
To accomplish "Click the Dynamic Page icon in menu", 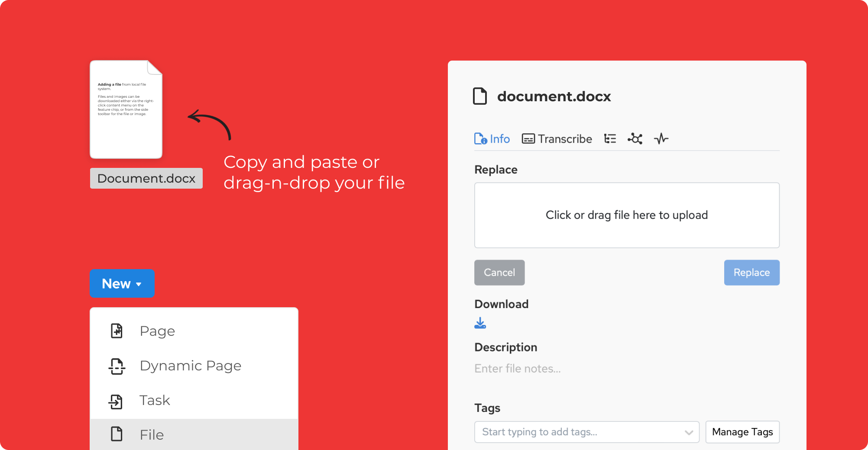I will 117,366.
